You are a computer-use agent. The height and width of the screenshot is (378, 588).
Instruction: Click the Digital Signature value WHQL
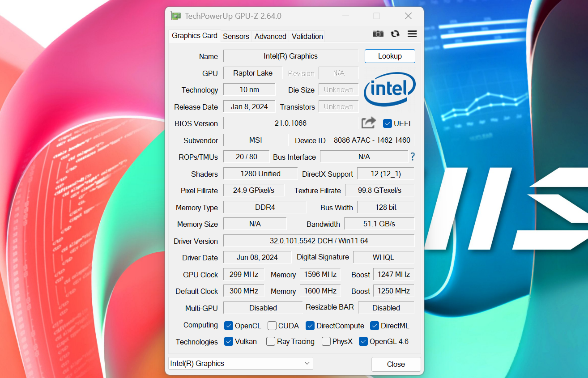pos(383,257)
